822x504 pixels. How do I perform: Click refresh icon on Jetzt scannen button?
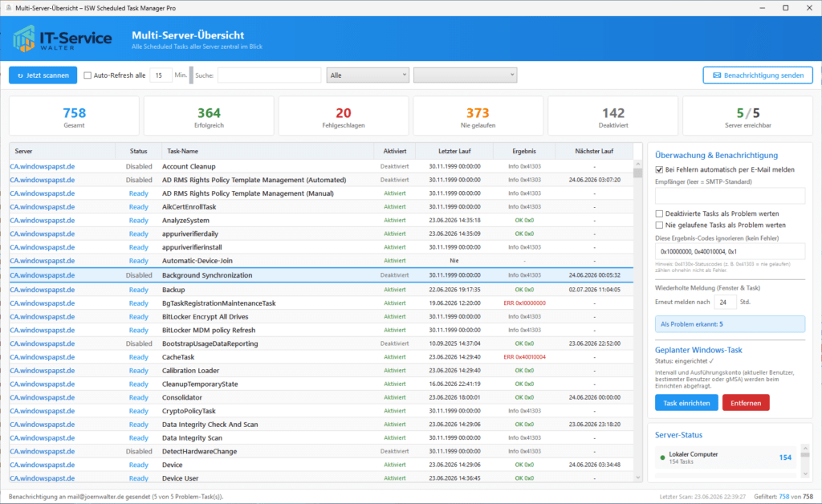20,75
